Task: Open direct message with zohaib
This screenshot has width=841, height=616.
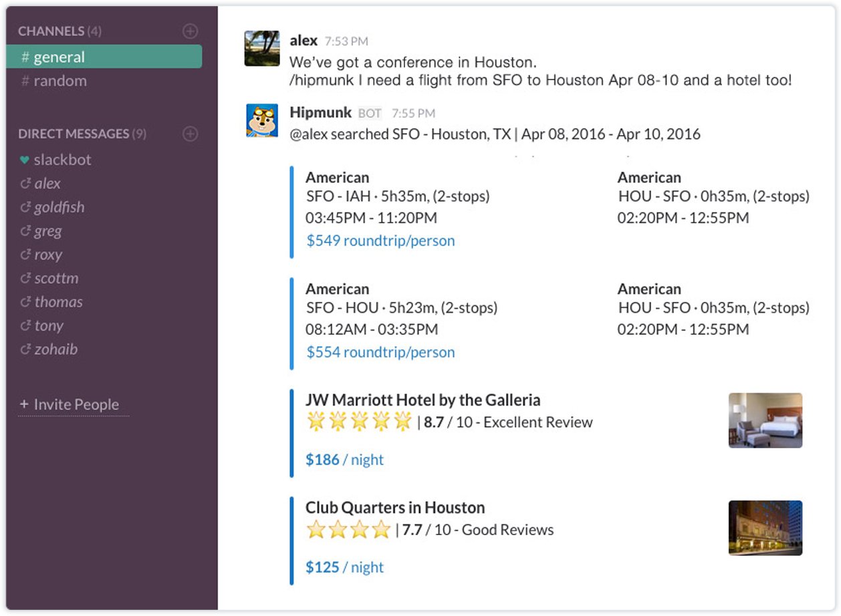Action: [x=56, y=349]
